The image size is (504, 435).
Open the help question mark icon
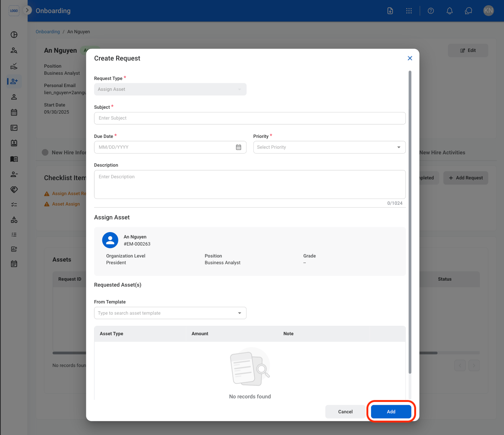[x=431, y=11]
